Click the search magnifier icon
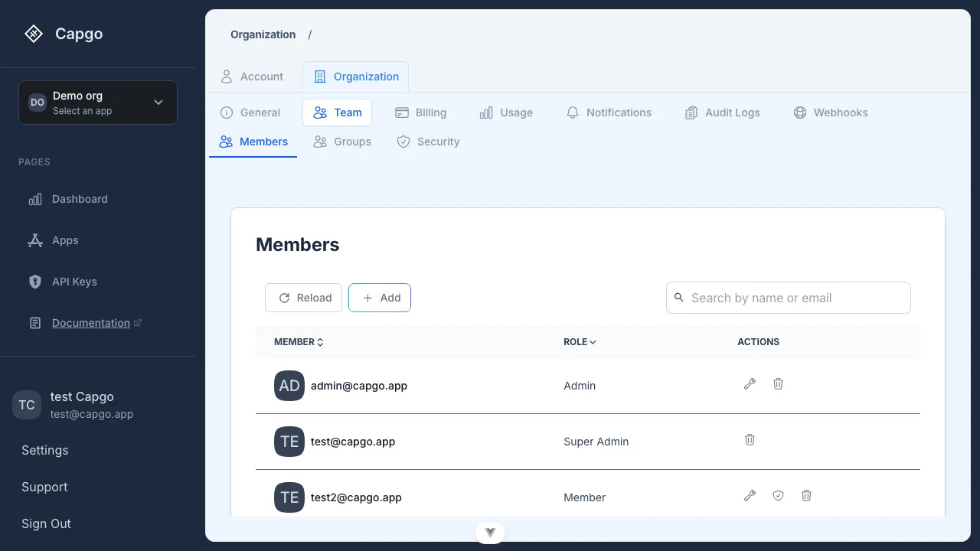 679,298
